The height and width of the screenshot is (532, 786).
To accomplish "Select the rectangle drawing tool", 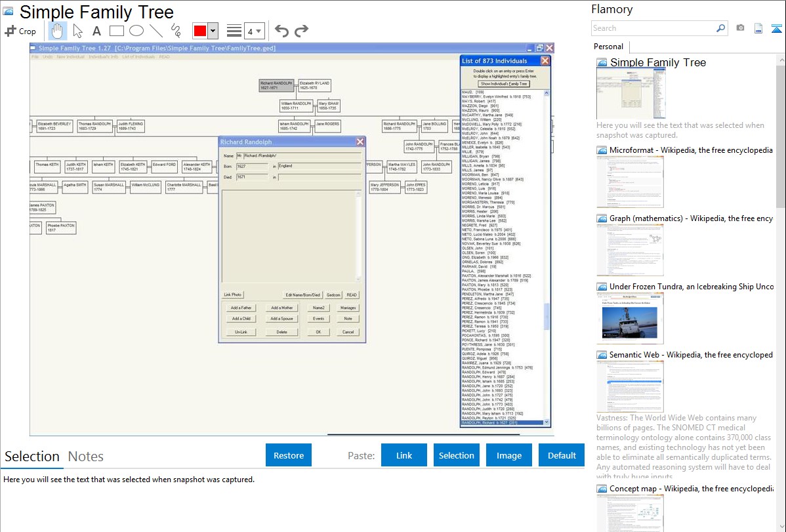I will pos(116,31).
